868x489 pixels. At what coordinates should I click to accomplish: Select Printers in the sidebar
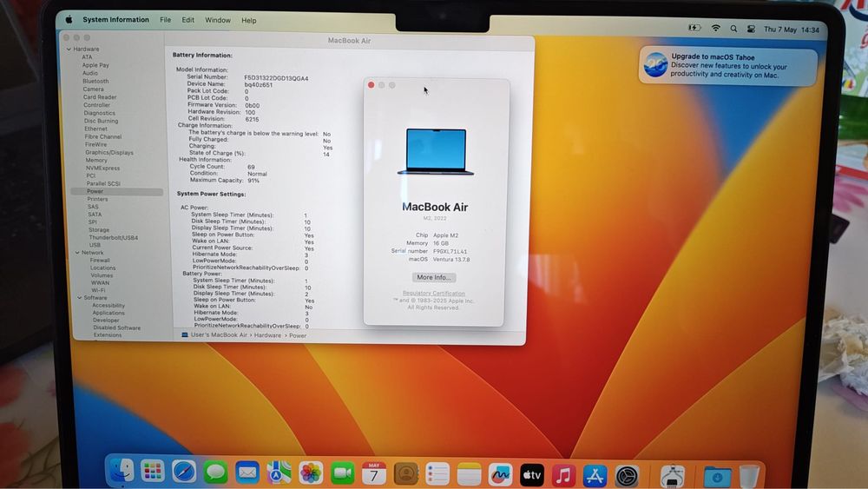[x=97, y=200]
